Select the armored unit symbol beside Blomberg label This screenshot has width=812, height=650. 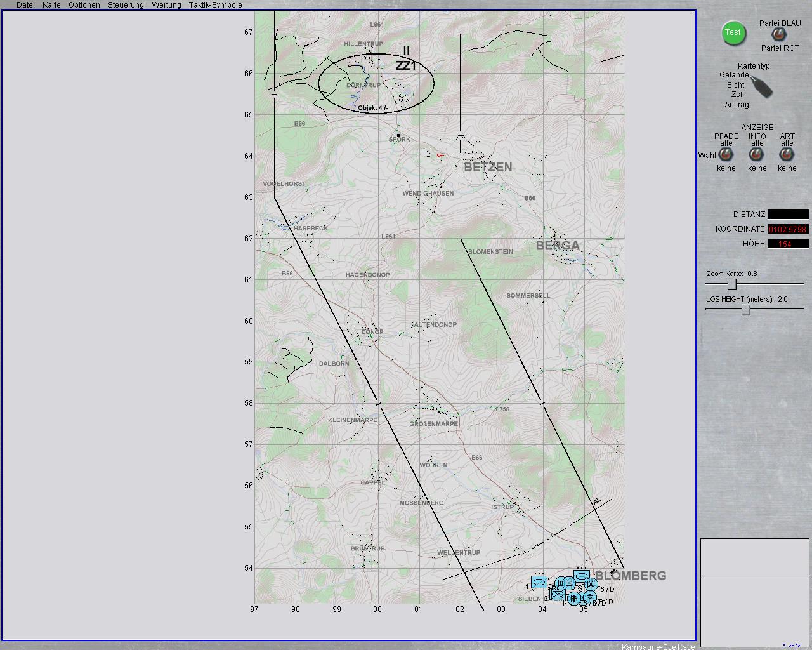pyautogui.click(x=581, y=576)
